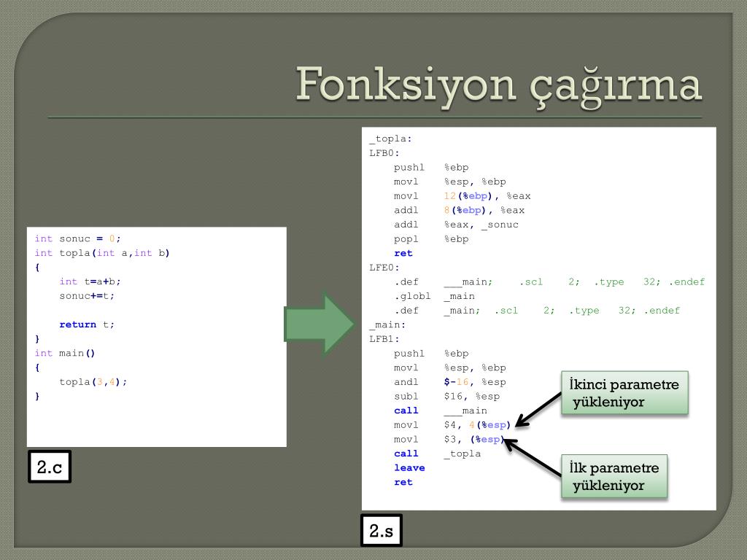This screenshot has width=747, height=560.
Task: Click instruction "addl 8(%ebp), %eax"
Action: (459, 210)
